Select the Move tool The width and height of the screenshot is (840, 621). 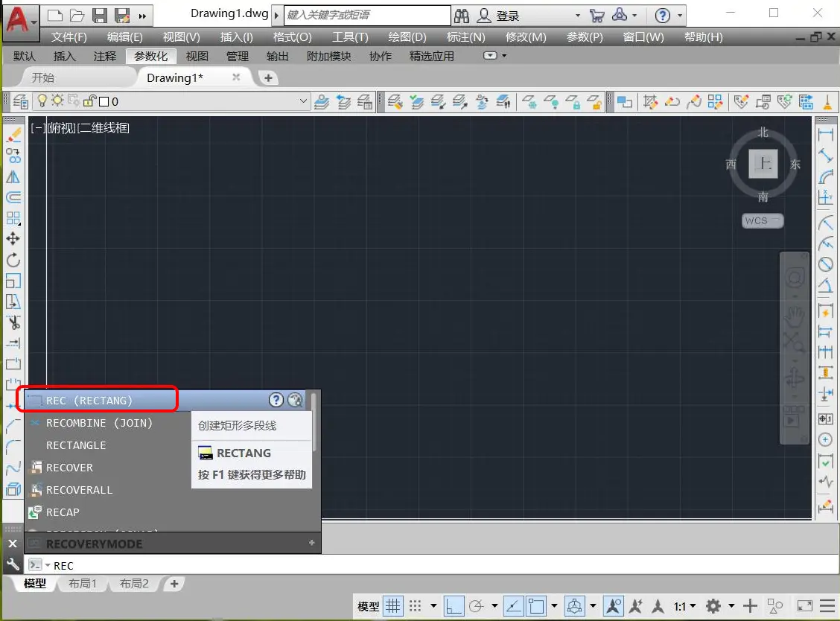[x=13, y=239]
